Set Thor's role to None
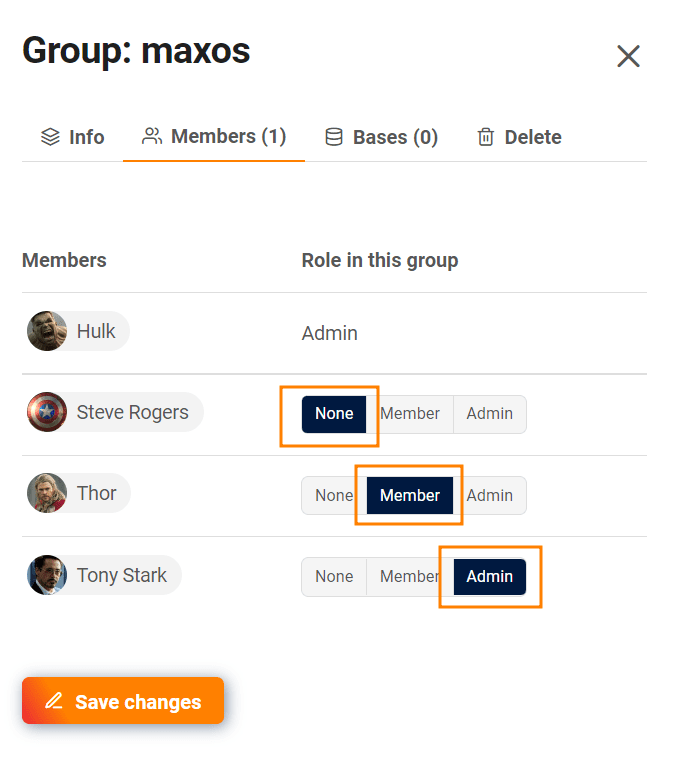Image resolution: width=690 pixels, height=772 pixels. click(334, 495)
